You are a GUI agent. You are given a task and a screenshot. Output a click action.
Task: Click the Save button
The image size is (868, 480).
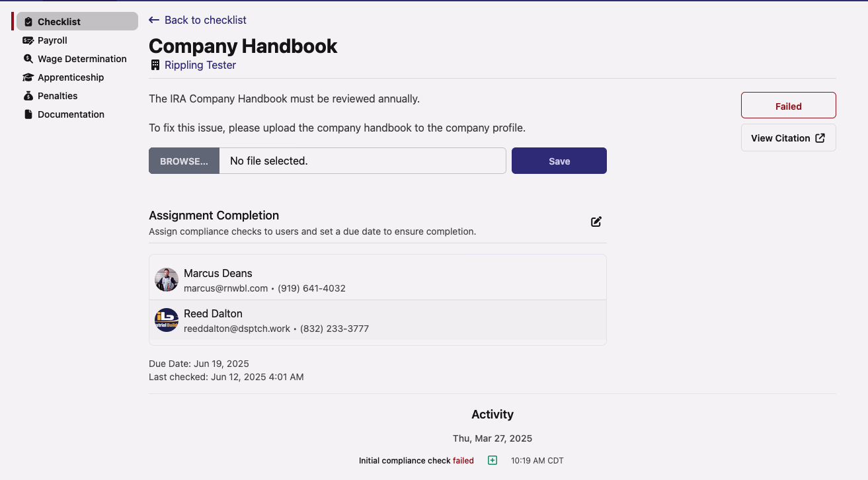[559, 161]
